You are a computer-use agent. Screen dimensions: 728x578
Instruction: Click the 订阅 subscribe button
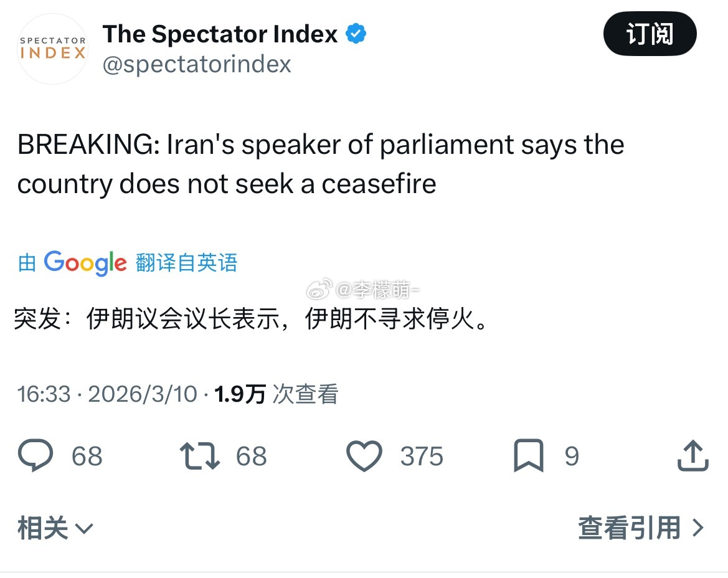point(650,34)
